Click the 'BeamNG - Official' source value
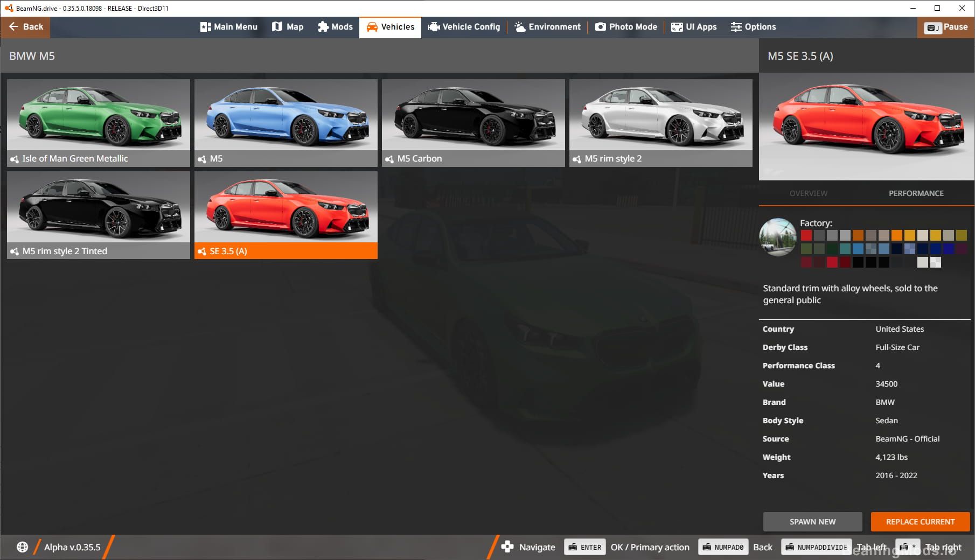The image size is (975, 560). point(907,439)
